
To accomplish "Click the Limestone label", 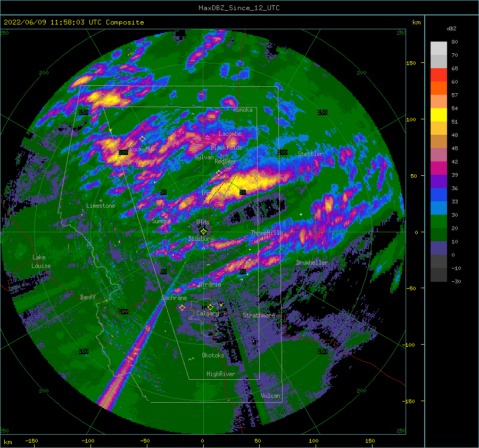I will pos(101,206).
